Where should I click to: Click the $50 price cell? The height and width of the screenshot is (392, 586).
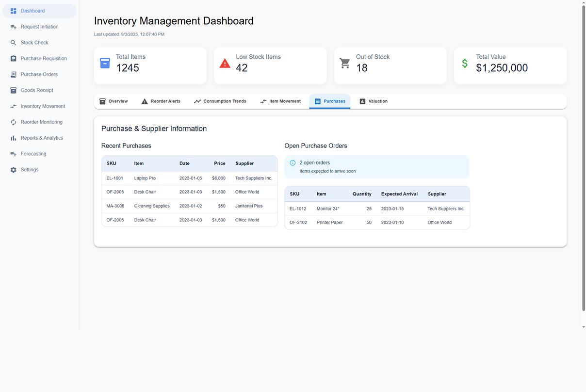click(x=222, y=206)
